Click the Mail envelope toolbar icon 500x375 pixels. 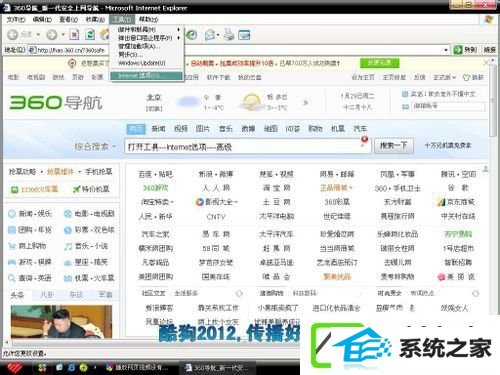pyautogui.click(x=210, y=35)
